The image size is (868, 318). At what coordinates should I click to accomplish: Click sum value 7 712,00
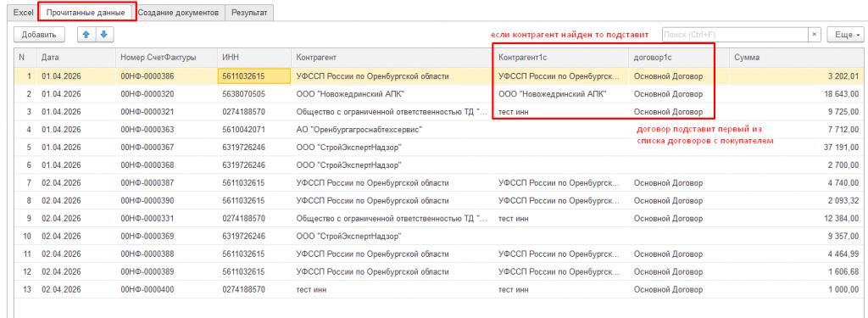[843, 130]
